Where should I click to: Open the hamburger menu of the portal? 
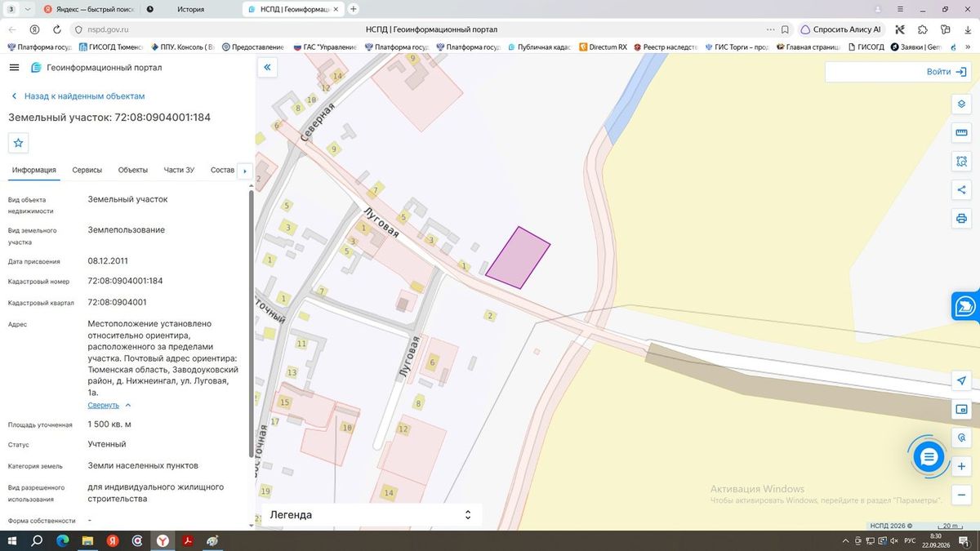[15, 68]
